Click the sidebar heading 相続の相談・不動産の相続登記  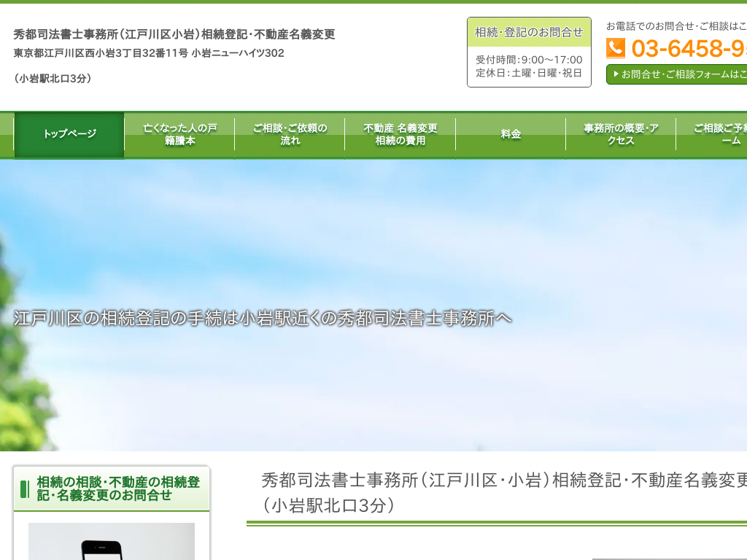118,489
